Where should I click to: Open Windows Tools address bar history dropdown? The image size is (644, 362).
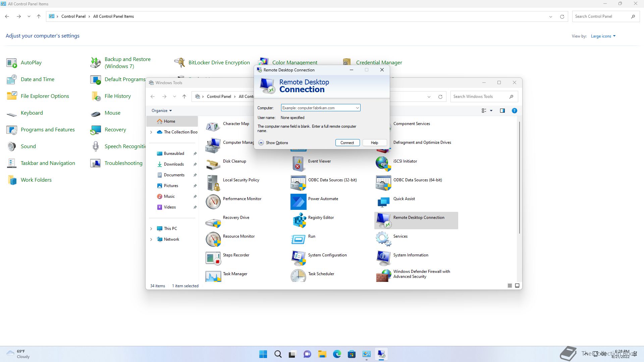[x=429, y=97]
